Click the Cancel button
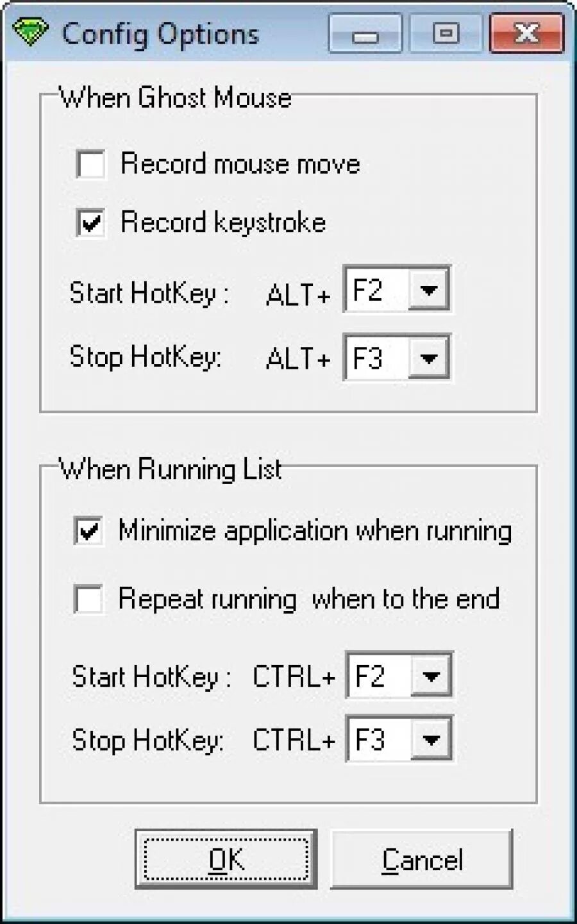 click(x=422, y=859)
